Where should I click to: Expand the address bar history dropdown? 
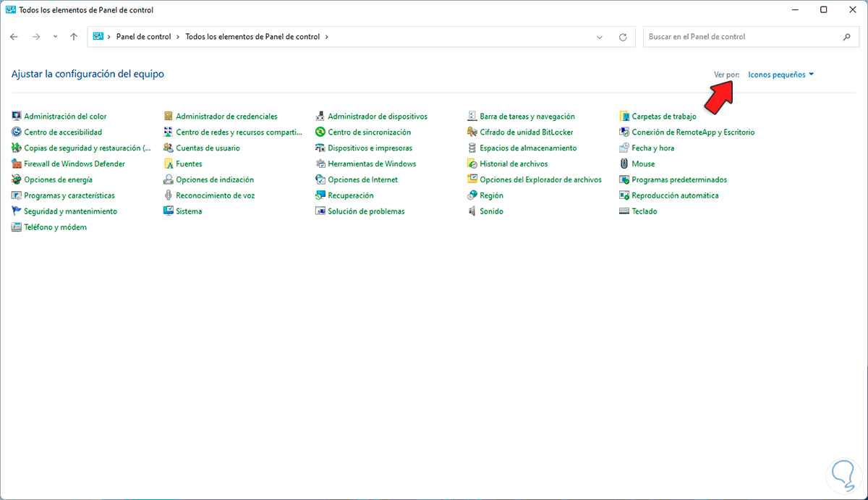pyautogui.click(x=600, y=37)
